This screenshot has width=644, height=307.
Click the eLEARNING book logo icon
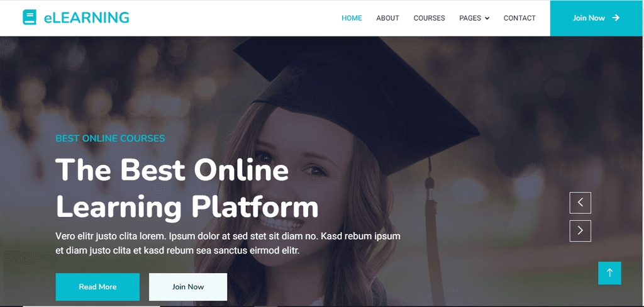[30, 17]
